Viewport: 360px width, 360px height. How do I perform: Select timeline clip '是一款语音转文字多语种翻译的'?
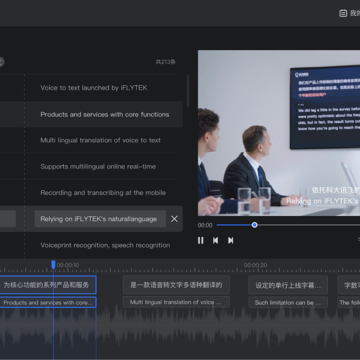(x=176, y=285)
